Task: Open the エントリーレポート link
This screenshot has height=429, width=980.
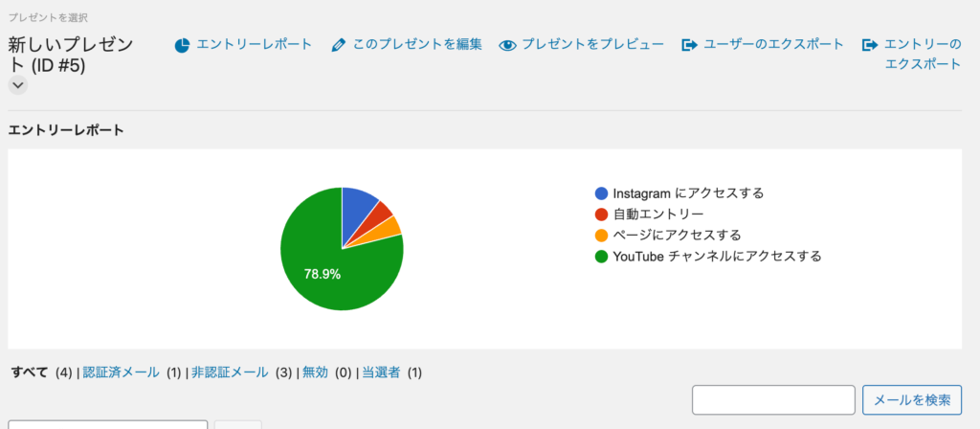Action: point(254,45)
